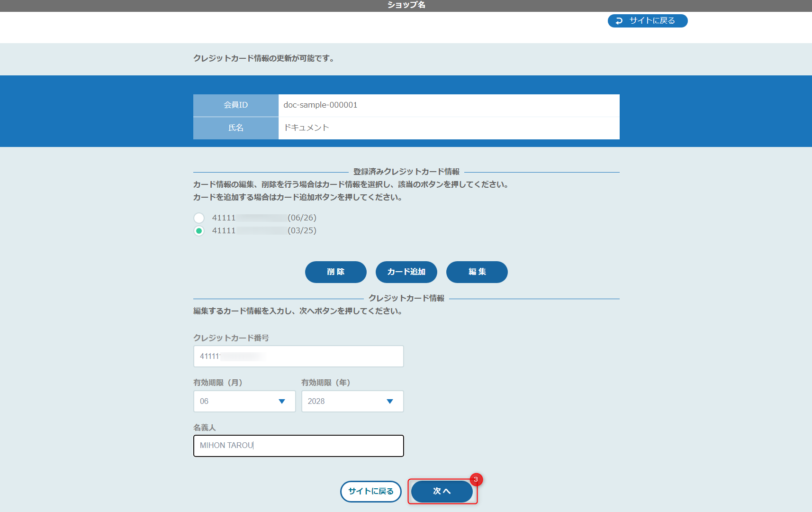
Task: Open the 有効期限（月） month dropdown
Action: point(244,401)
